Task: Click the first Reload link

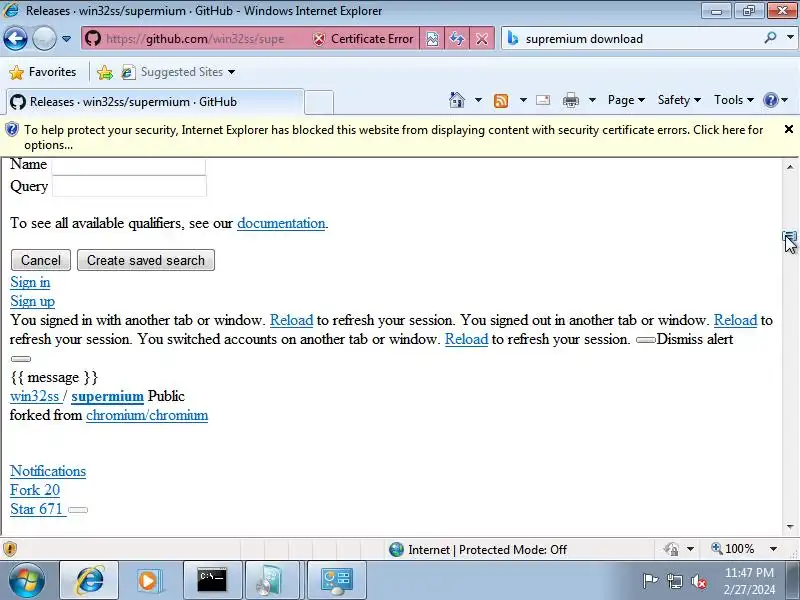Action: (291, 320)
